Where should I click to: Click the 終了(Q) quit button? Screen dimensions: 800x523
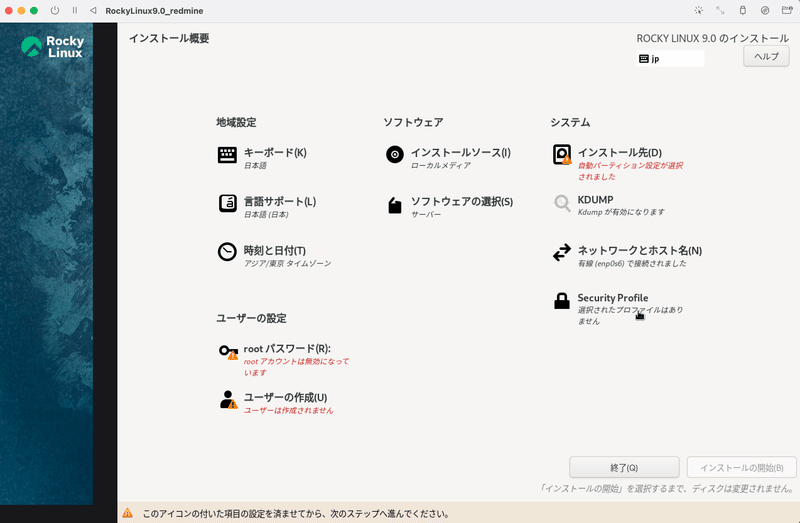pyautogui.click(x=624, y=467)
